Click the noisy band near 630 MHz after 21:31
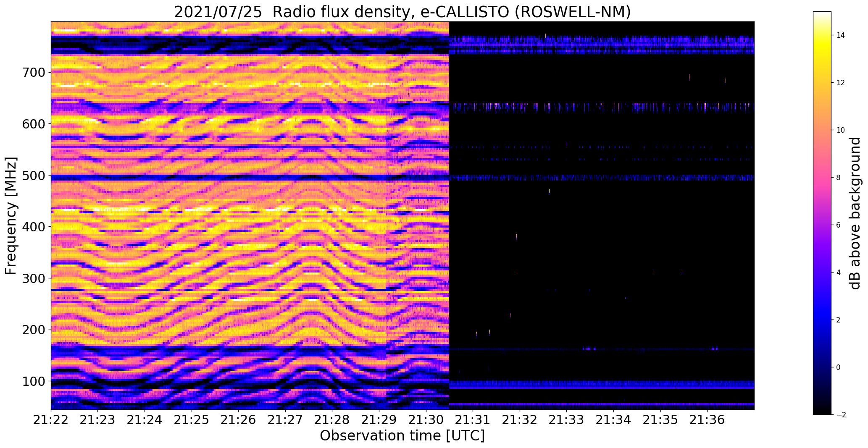The image size is (868, 448). (x=602, y=107)
